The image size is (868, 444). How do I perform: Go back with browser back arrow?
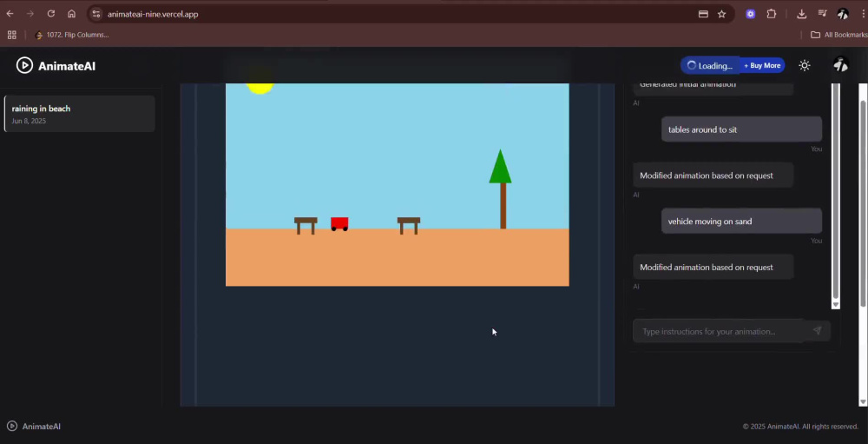point(10,14)
